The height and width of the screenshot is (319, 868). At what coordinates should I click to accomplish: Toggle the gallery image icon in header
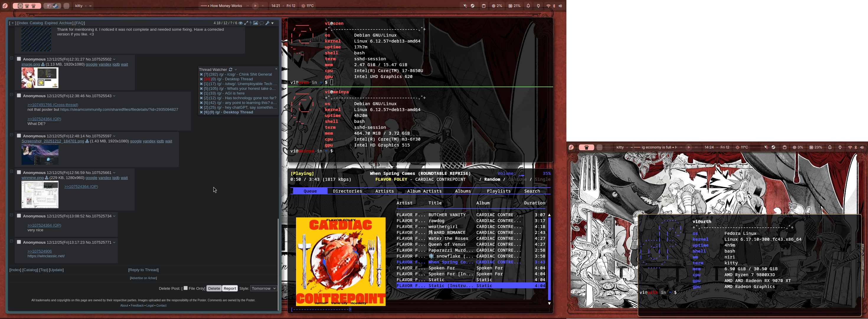[255, 23]
